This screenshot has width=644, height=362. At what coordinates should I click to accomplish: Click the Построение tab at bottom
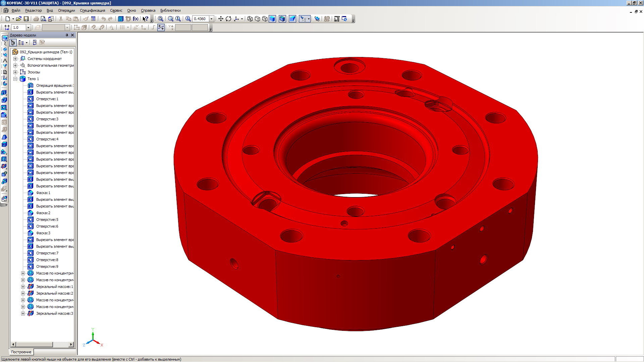pos(21,352)
